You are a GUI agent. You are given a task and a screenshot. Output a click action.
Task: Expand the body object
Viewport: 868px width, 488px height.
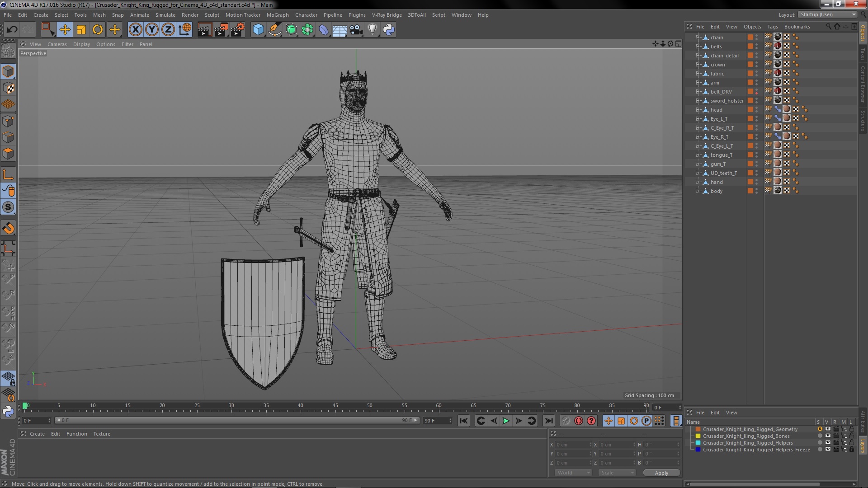tap(698, 191)
